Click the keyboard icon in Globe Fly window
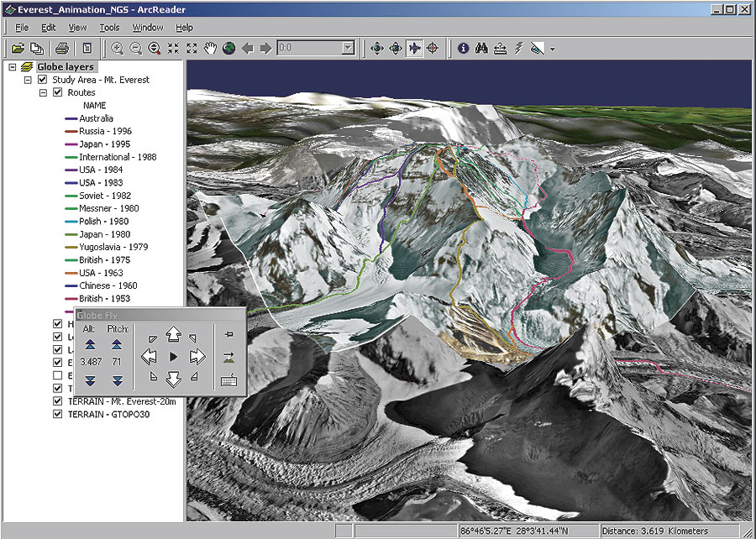The height and width of the screenshot is (539, 756). (x=228, y=380)
